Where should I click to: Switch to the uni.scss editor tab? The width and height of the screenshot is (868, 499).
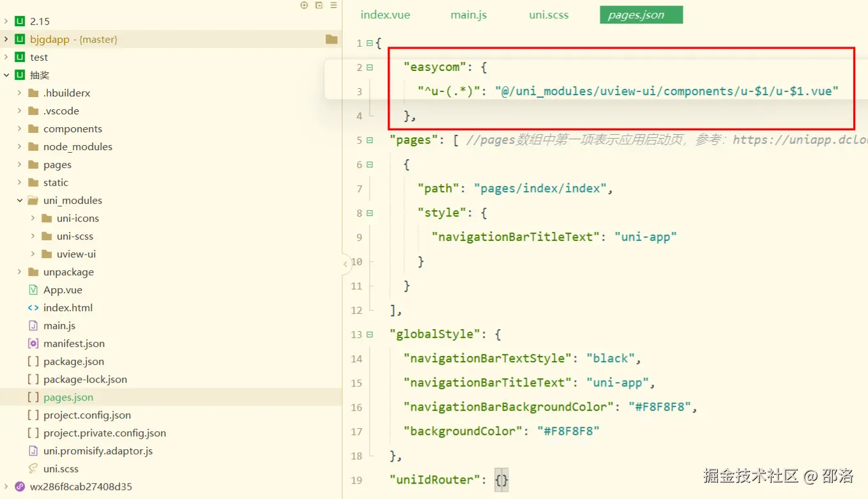pos(549,15)
